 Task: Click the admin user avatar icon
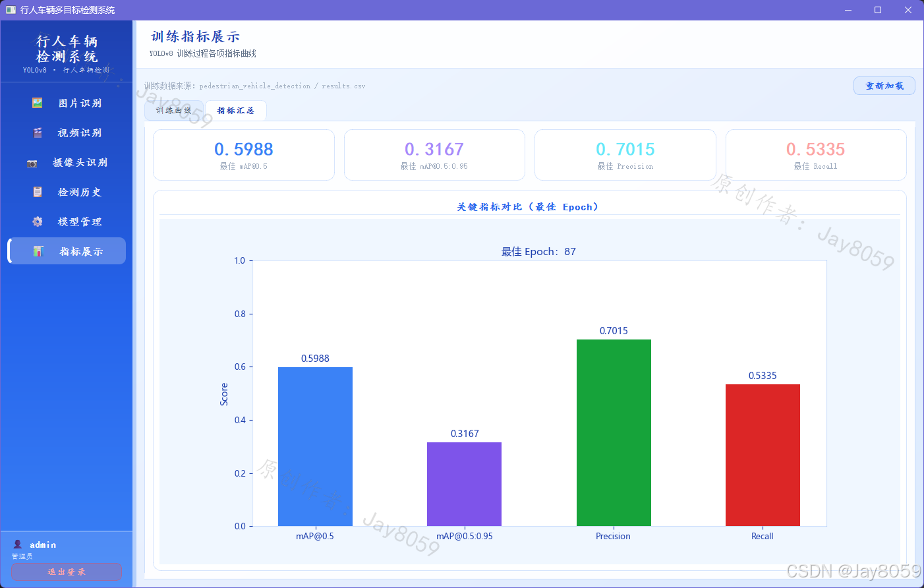coord(18,544)
